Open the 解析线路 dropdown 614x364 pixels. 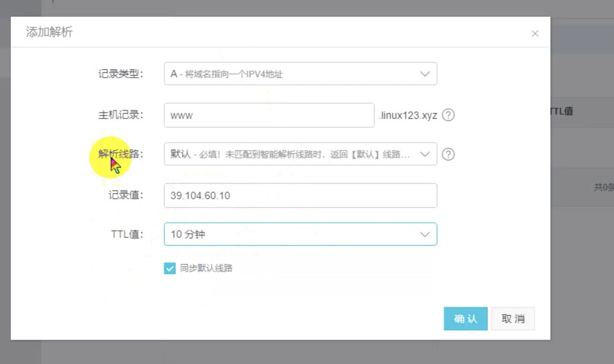[x=300, y=154]
